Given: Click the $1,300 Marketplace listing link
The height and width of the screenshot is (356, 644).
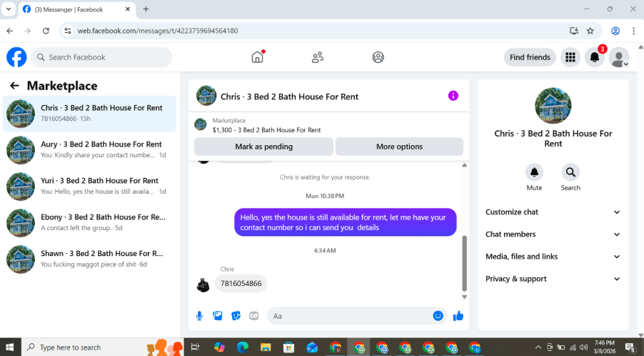Looking at the screenshot, I should click(x=266, y=130).
